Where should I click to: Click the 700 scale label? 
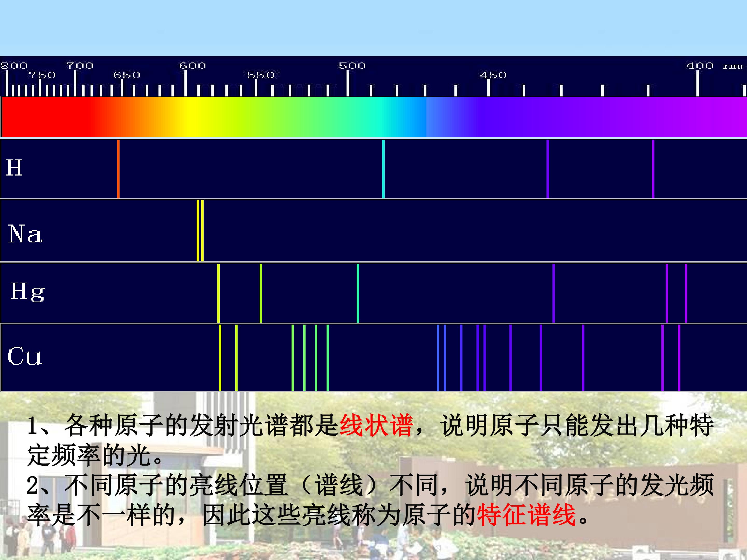point(80,66)
